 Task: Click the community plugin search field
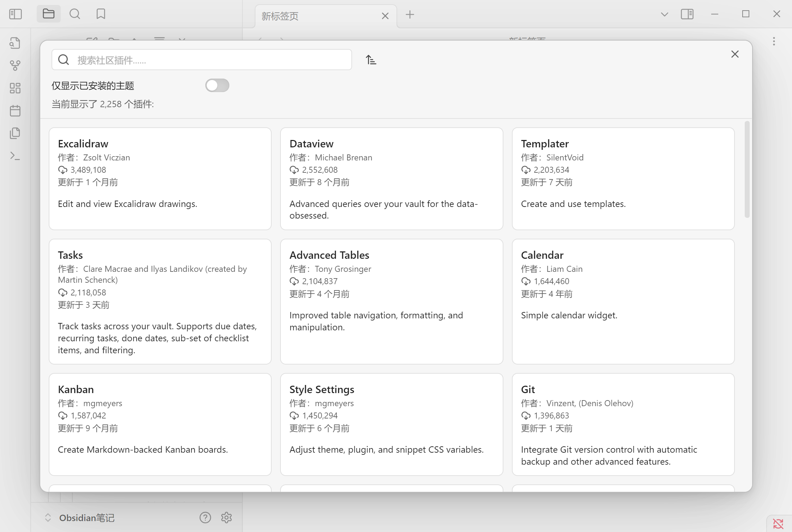212,60
